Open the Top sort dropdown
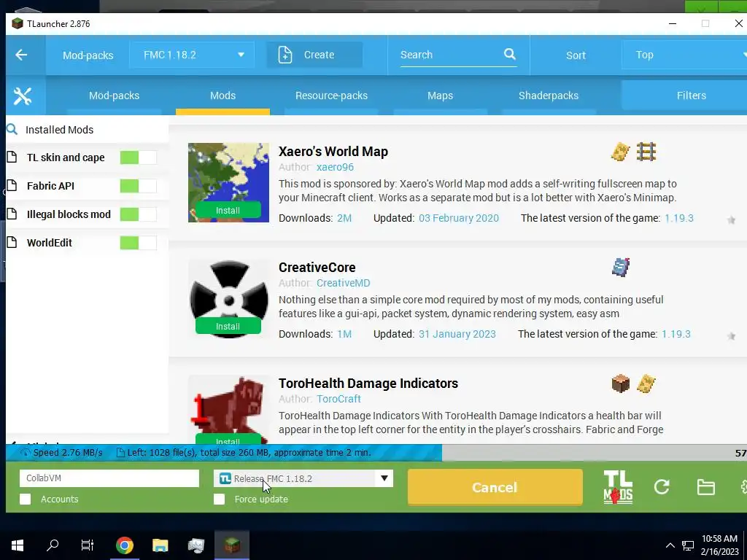747x560 pixels. tap(685, 55)
